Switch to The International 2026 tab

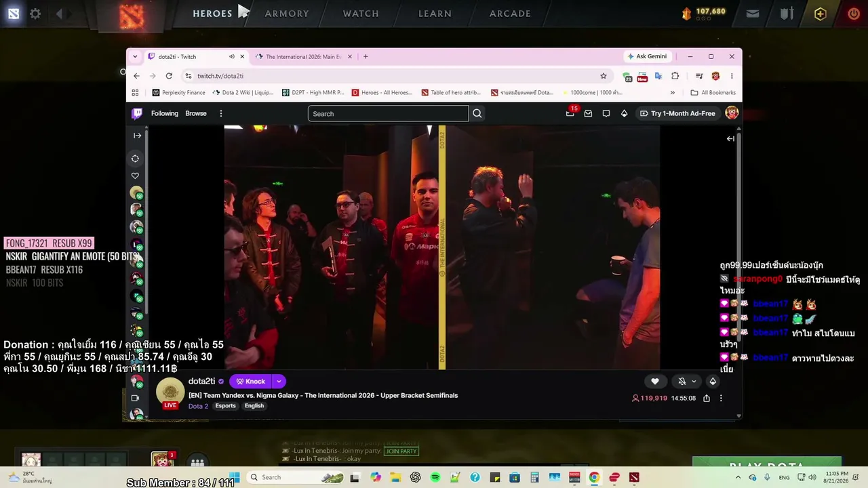[303, 56]
